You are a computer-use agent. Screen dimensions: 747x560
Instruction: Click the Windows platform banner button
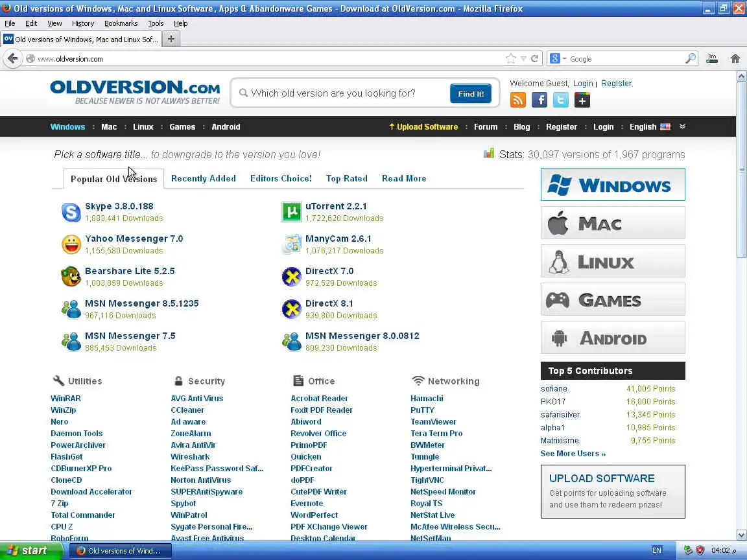(613, 184)
